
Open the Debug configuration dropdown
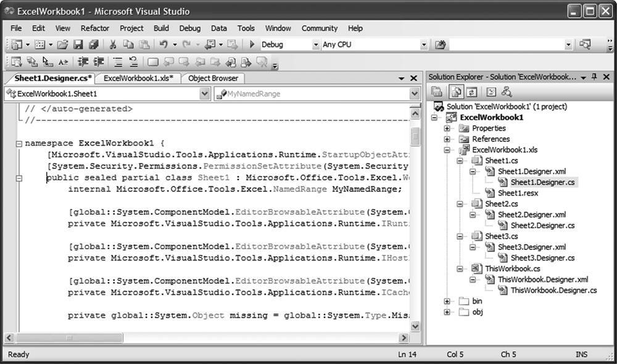click(316, 44)
